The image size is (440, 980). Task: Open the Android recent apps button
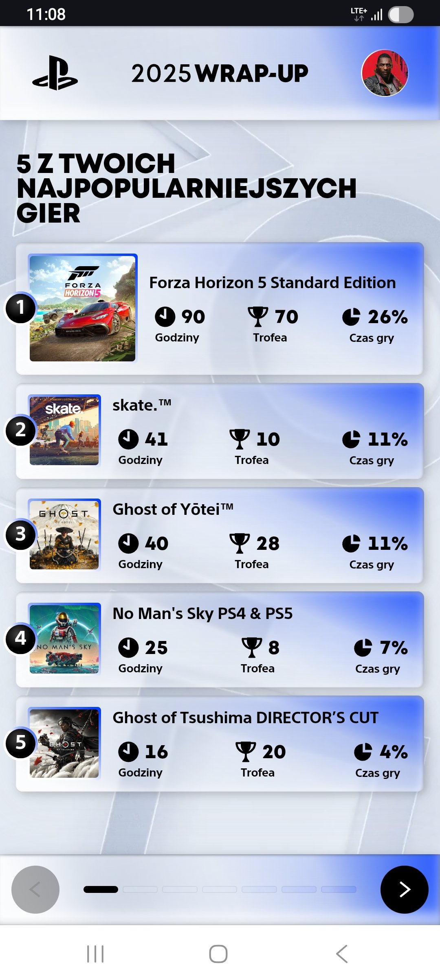tap(95, 954)
